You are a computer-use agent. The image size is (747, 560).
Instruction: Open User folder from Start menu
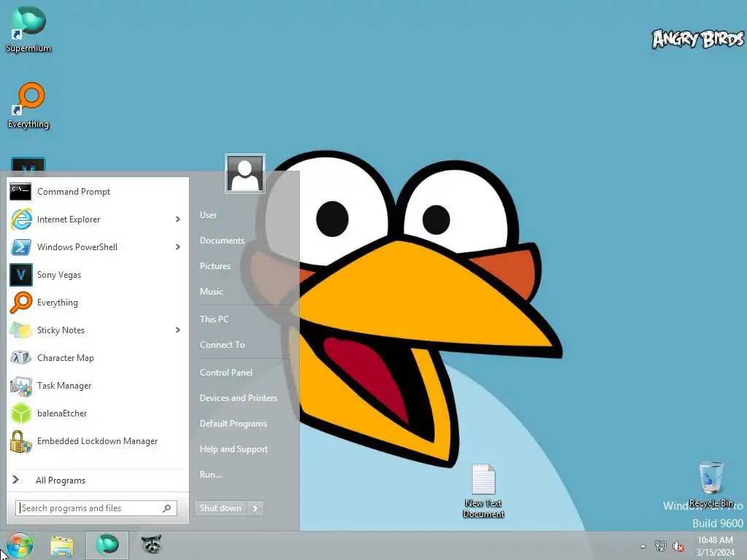click(x=208, y=215)
